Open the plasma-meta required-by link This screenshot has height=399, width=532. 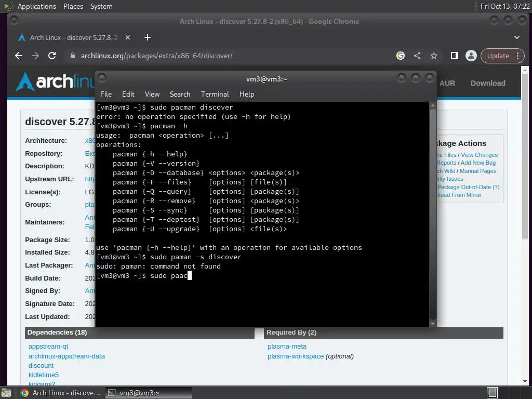pyautogui.click(x=287, y=347)
